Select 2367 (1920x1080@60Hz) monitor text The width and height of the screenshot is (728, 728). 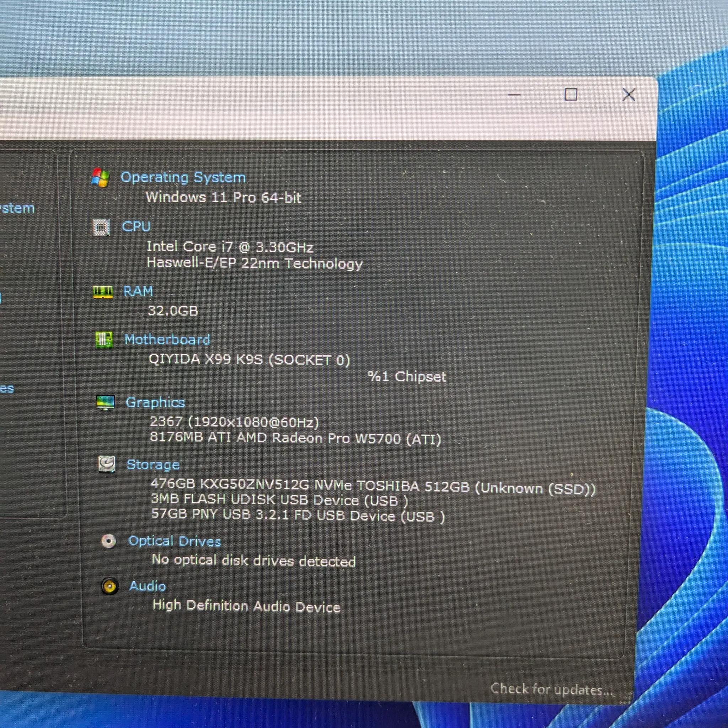234,422
